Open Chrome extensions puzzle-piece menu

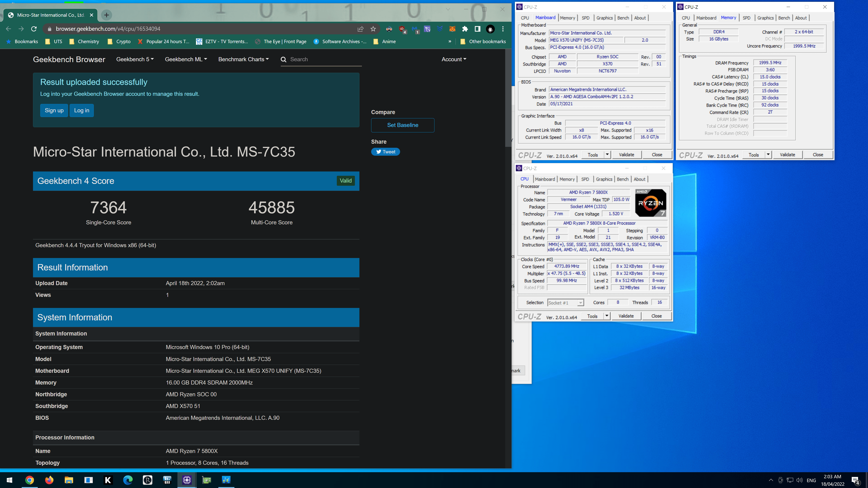point(465,29)
